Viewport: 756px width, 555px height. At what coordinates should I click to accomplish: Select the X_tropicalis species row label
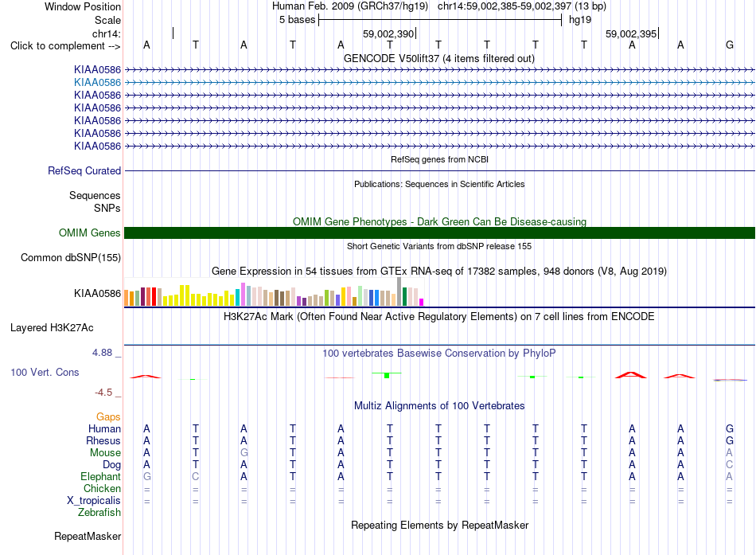(x=94, y=501)
